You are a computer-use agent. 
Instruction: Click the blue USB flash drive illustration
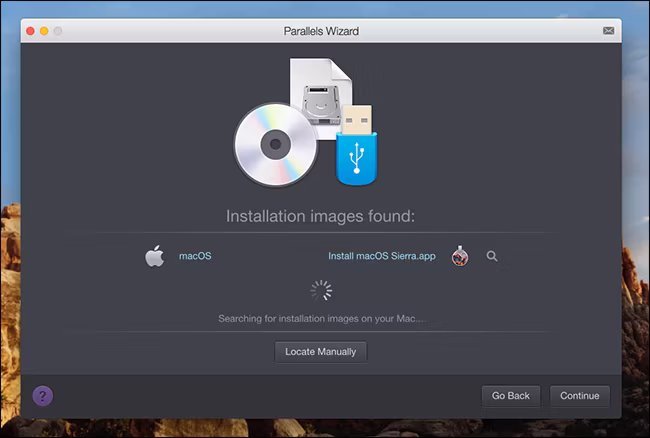click(357, 145)
